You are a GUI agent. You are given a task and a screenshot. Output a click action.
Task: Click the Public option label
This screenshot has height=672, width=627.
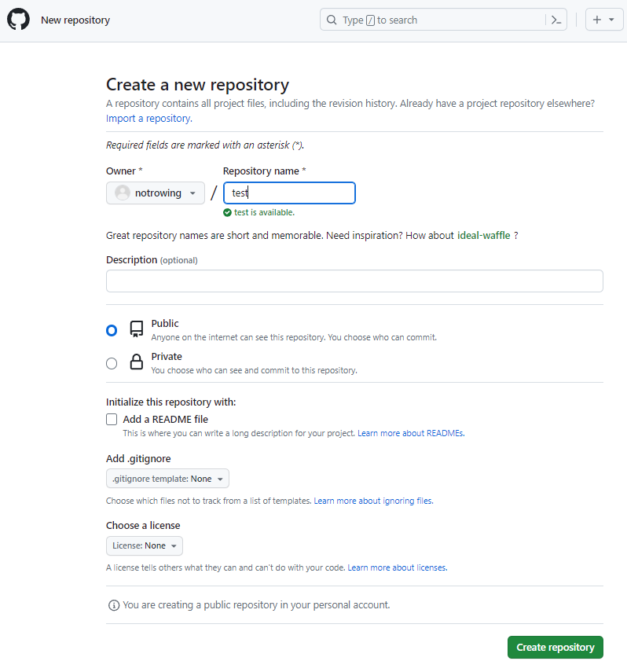click(164, 324)
